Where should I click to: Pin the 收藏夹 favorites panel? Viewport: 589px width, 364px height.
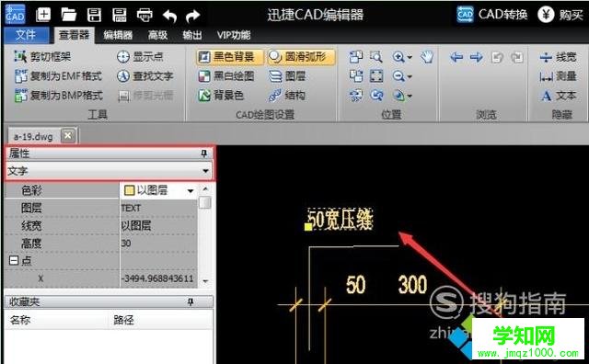coord(191,301)
